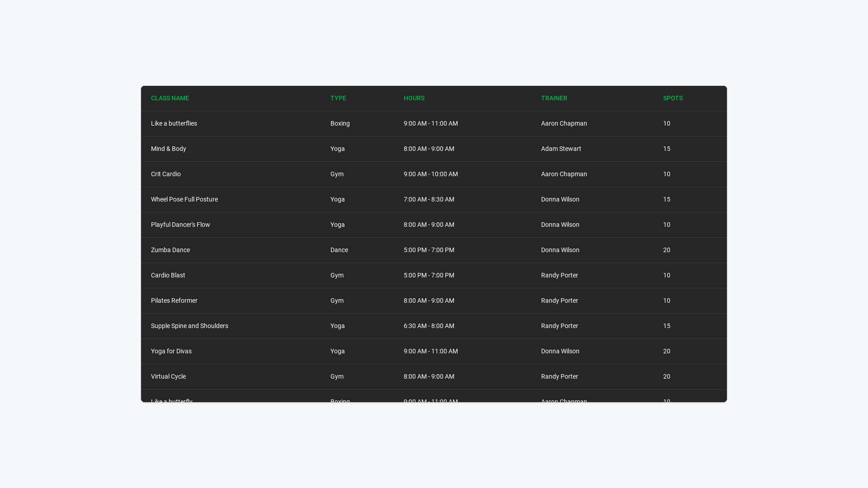Screen dimensions: 868x488
Task: Sort table by SPOTS column header
Action: pyautogui.click(x=673, y=98)
